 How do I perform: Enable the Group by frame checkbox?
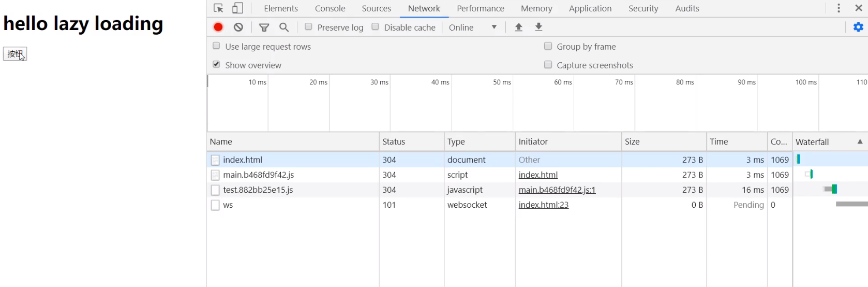point(548,46)
